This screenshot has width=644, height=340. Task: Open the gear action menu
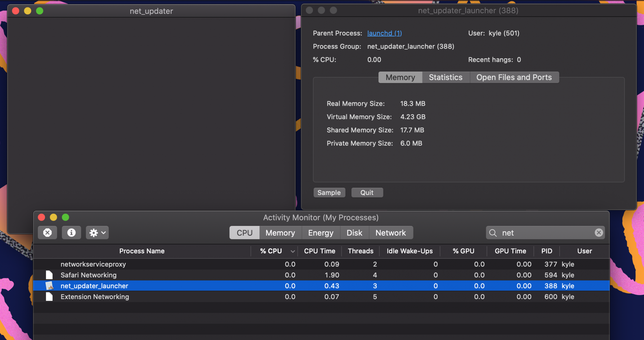[97, 233]
